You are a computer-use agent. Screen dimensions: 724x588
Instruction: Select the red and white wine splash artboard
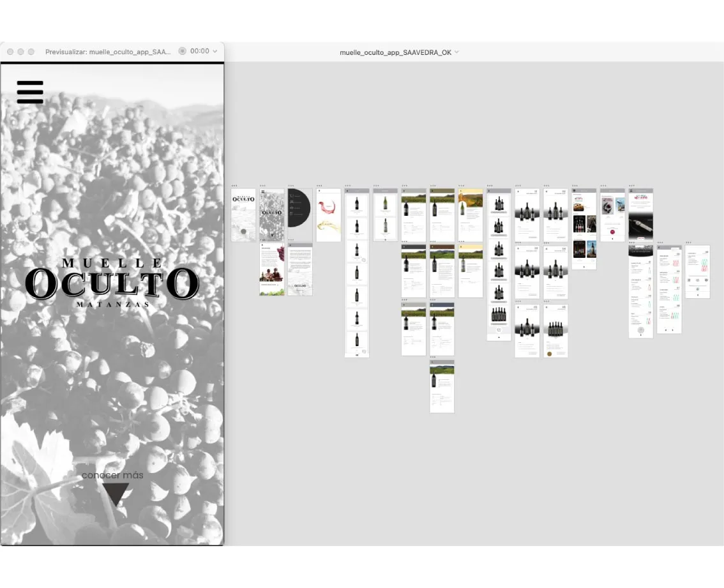(328, 215)
